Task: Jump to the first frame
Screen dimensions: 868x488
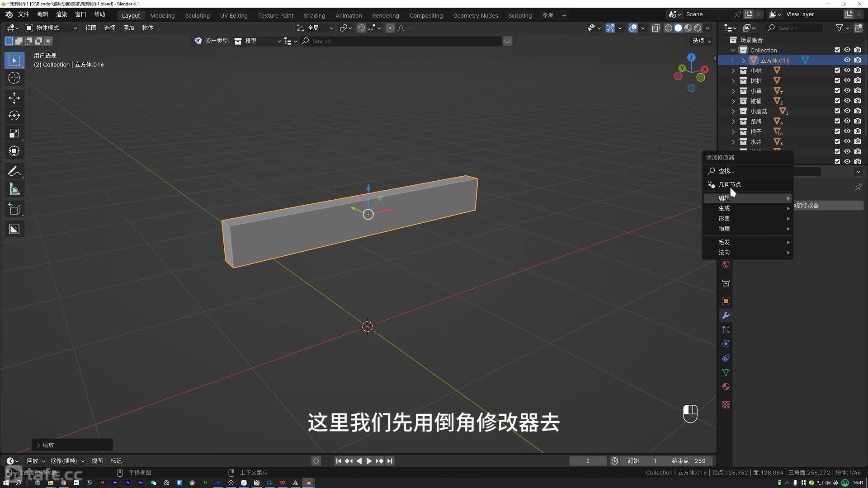Action: point(339,461)
